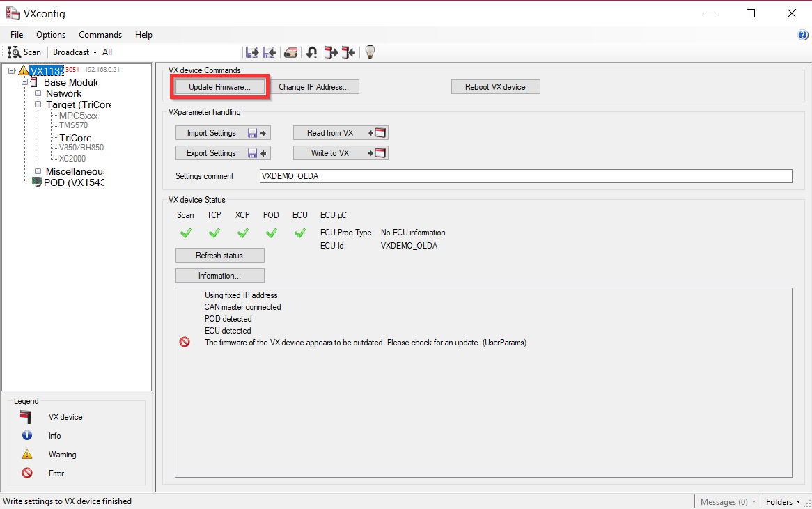Click the disk-with-left-arrow import toolbar icon
The width and height of the screenshot is (812, 509).
270,52
